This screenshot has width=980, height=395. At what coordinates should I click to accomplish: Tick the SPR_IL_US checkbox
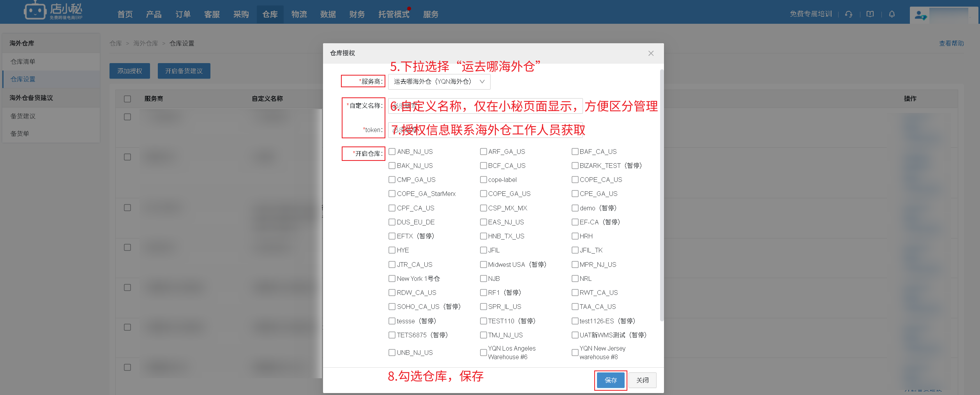(483, 307)
